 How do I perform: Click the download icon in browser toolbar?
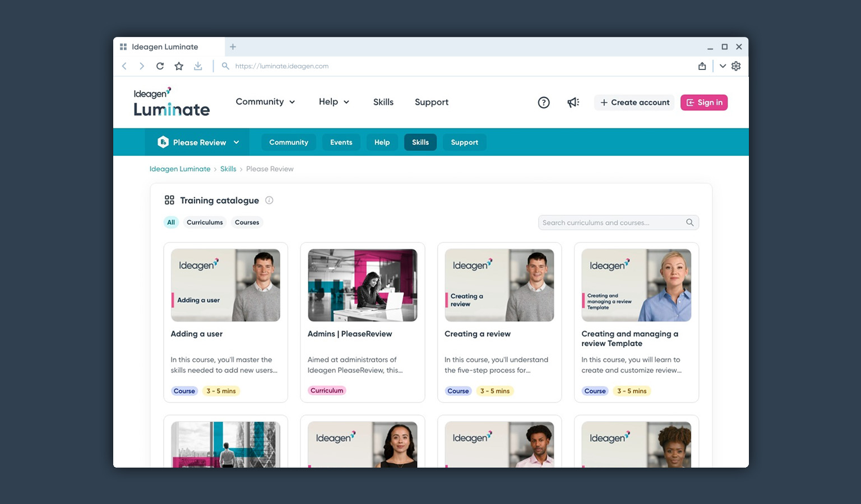click(x=198, y=66)
